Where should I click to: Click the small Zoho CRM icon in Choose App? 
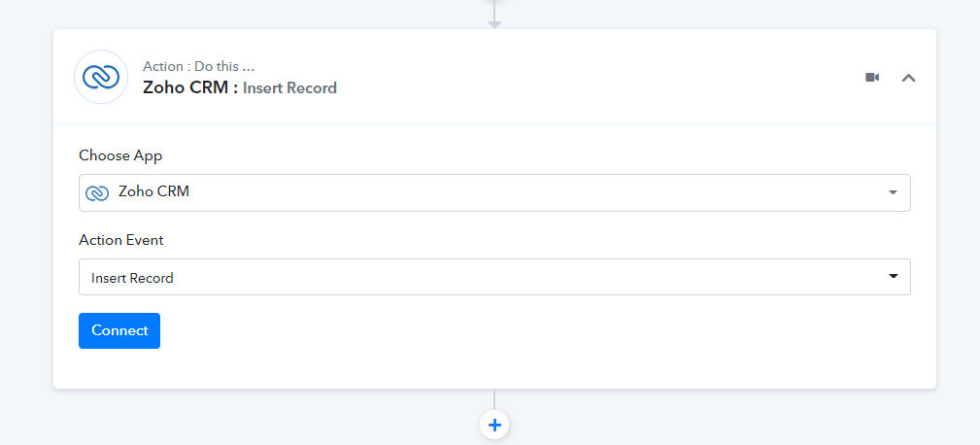pyautogui.click(x=97, y=192)
